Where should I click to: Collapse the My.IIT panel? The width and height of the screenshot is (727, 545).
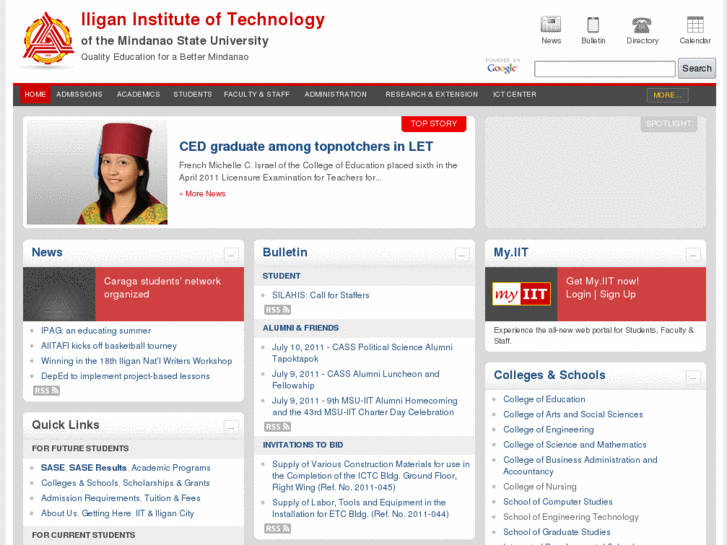point(693,254)
